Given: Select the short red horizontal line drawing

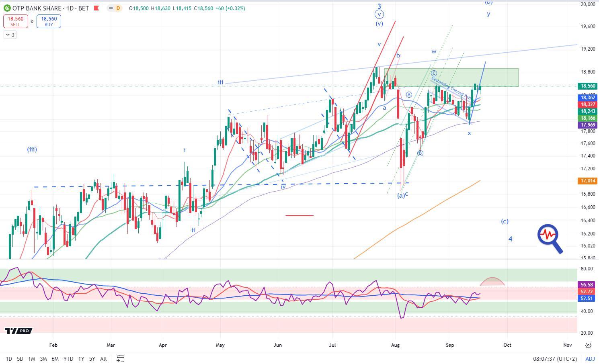Looking at the screenshot, I should point(299,216).
